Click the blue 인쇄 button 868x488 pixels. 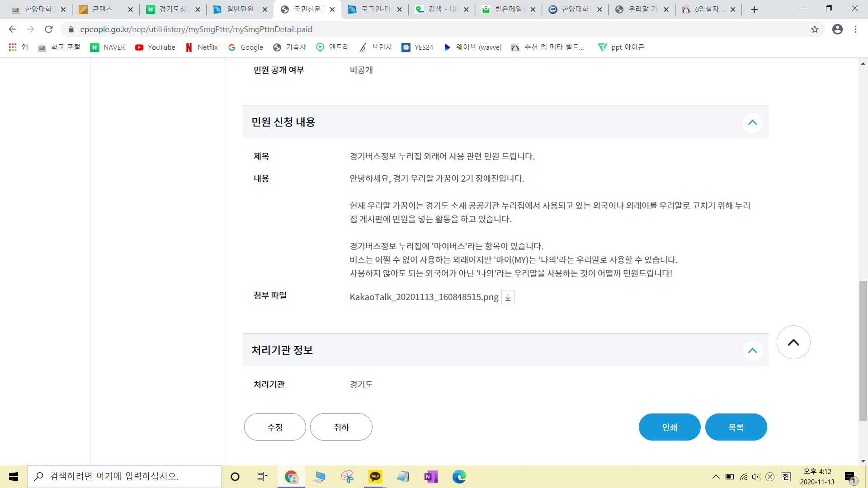tap(669, 427)
